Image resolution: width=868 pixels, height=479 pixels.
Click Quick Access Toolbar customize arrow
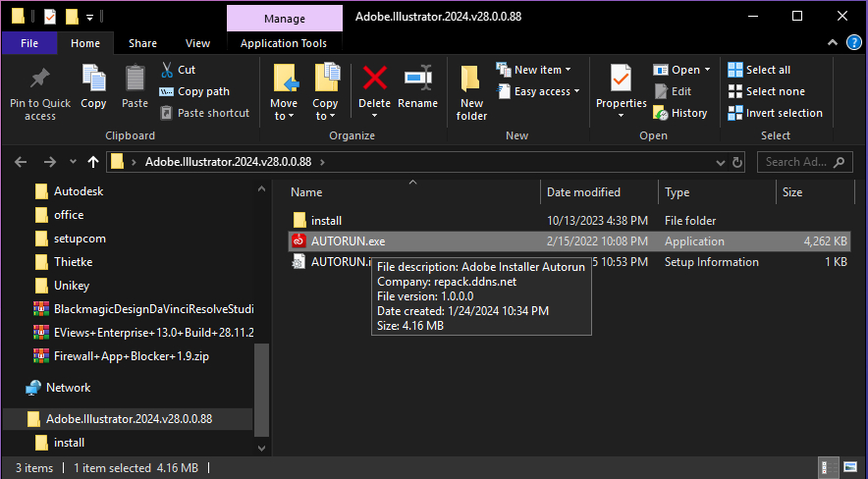(89, 18)
